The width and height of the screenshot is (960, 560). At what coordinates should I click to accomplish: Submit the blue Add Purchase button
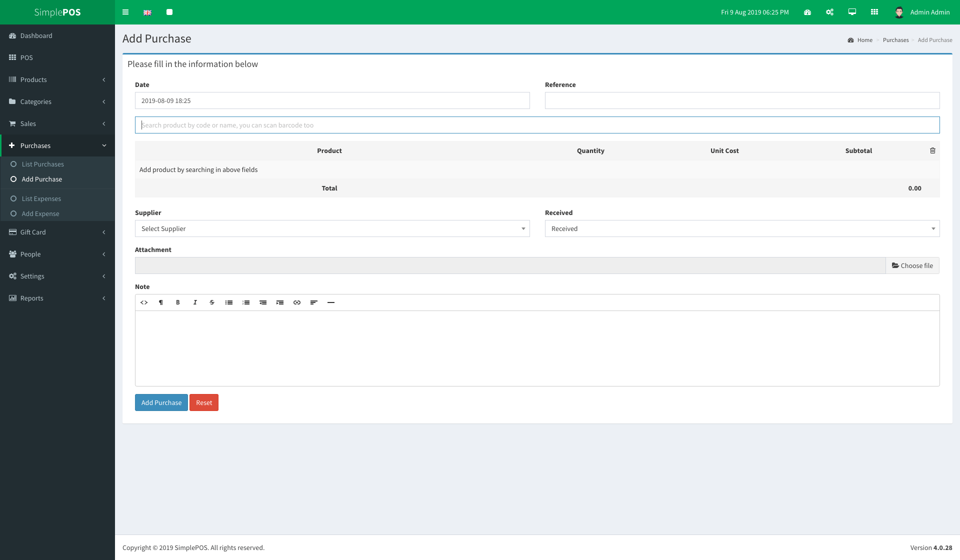(x=161, y=402)
